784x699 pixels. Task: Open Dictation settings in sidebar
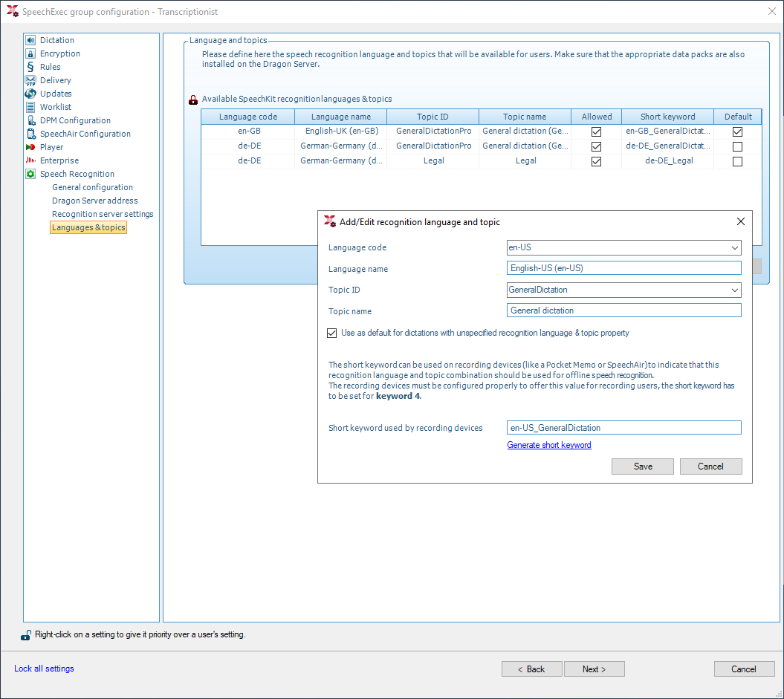pos(57,40)
